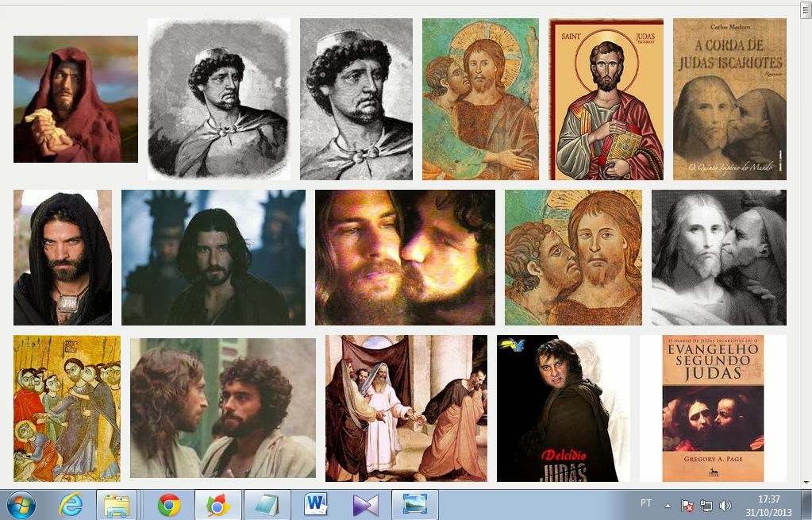
Task: Switch to Google Chrome on the taskbar
Action: pyautogui.click(x=169, y=505)
